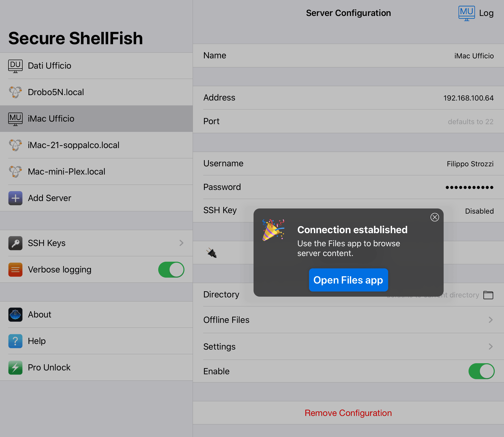Expand the SSH Keys chevron
504x437 pixels.
pos(181,243)
